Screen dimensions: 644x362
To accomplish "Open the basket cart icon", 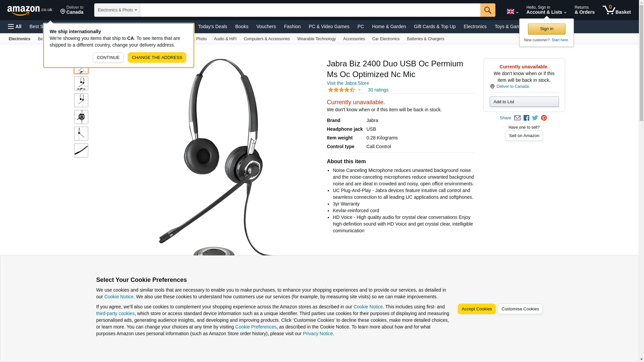I will pos(616,10).
